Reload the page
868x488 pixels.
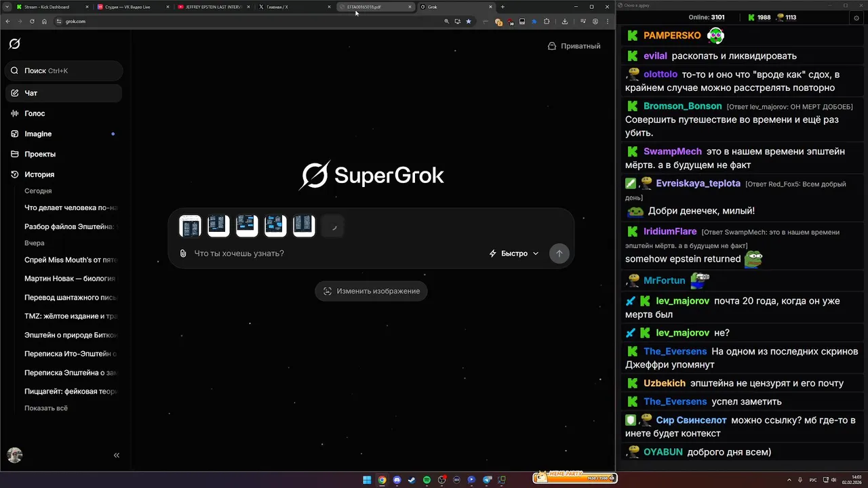click(x=32, y=21)
